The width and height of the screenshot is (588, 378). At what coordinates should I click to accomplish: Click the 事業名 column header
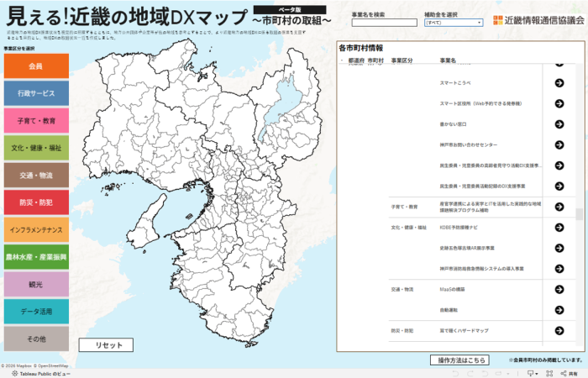tap(448, 60)
